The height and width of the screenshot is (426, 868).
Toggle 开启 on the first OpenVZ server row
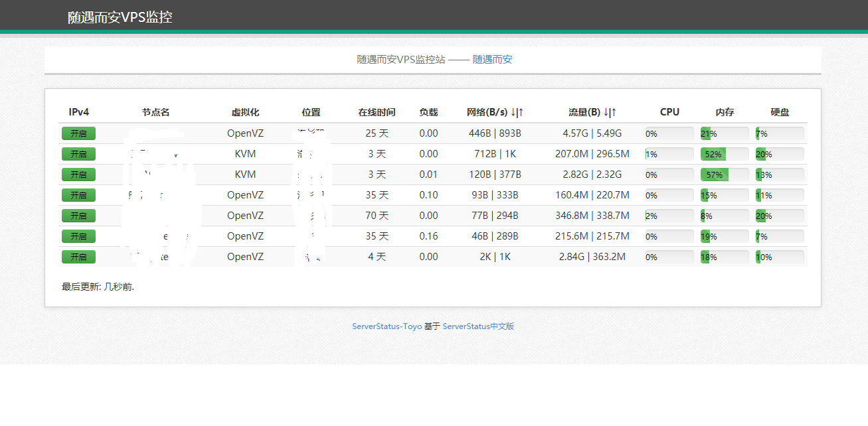click(78, 133)
